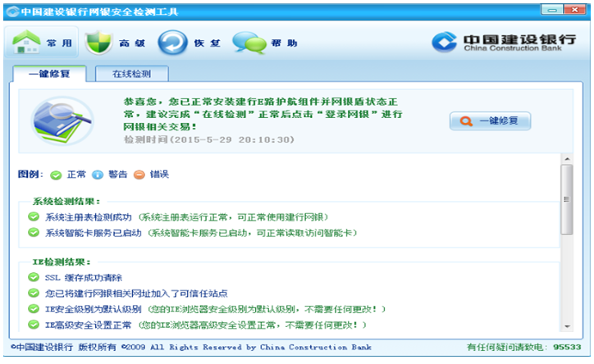This screenshot has width=594, height=364.
Task: Click the title bar application icon
Action: click(x=12, y=11)
